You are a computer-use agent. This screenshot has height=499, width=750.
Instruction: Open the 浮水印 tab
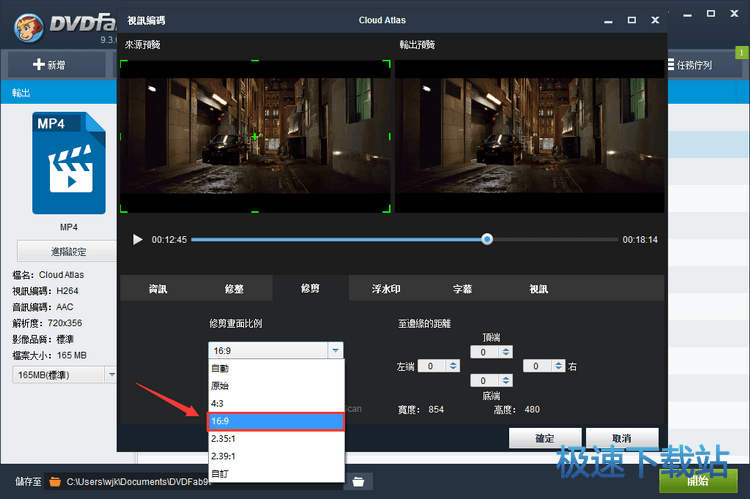click(x=386, y=288)
